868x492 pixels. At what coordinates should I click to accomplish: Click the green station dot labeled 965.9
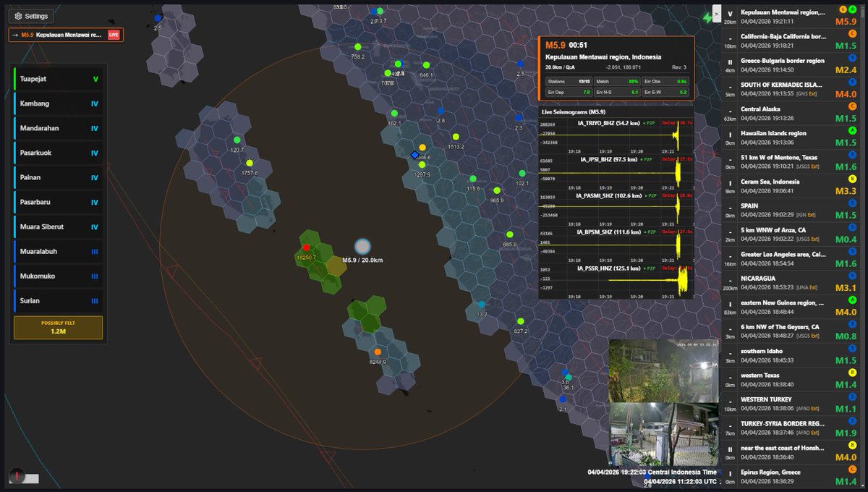[x=496, y=191]
